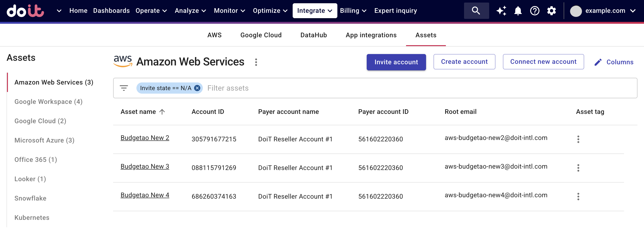The height and width of the screenshot is (238, 644).
Task: Open Budgetao New 2 asset link
Action: 145,138
